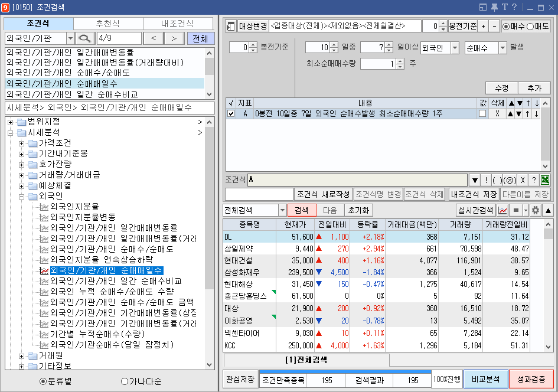The height and width of the screenshot is (392, 558).
Task: Uncheck indicator A checkbox in the list
Action: click(x=231, y=113)
